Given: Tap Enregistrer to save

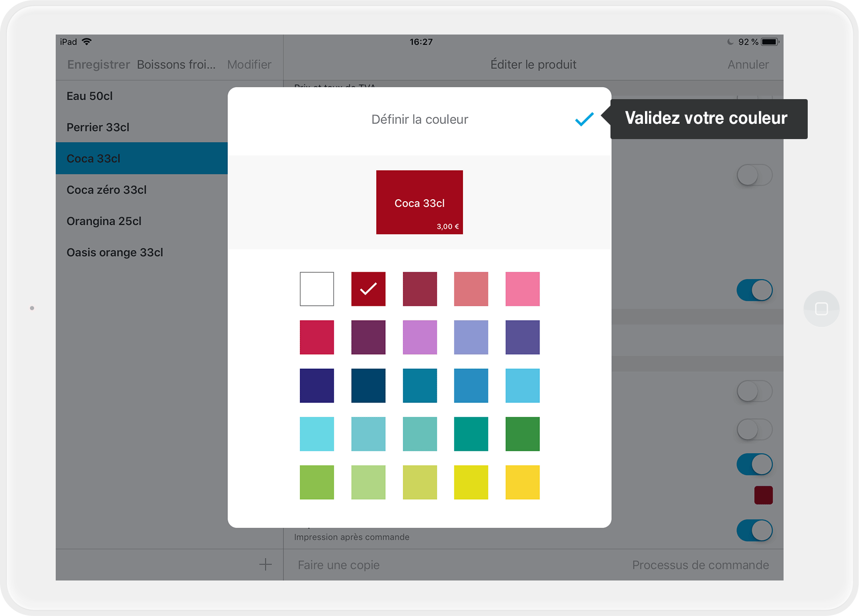Looking at the screenshot, I should (x=99, y=65).
